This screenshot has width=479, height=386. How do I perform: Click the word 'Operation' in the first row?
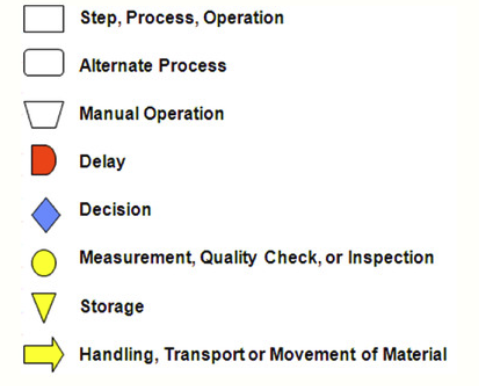(x=244, y=18)
